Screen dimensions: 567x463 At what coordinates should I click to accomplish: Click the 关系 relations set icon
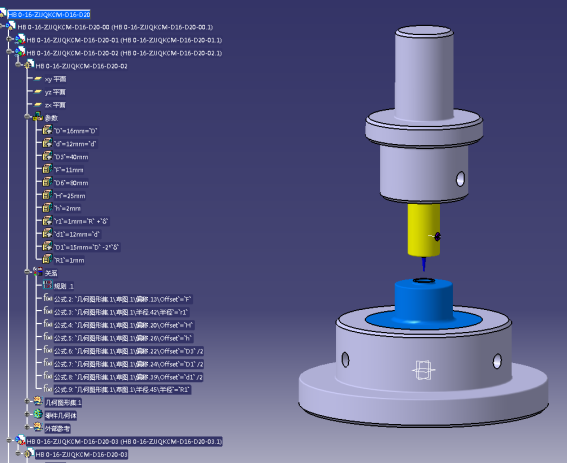point(38,272)
